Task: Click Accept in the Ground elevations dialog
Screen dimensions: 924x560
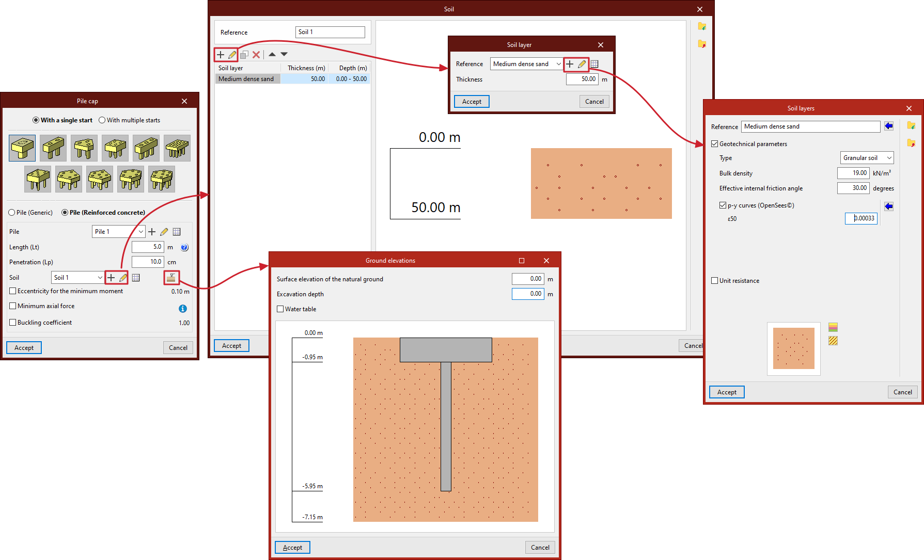Action: click(292, 548)
